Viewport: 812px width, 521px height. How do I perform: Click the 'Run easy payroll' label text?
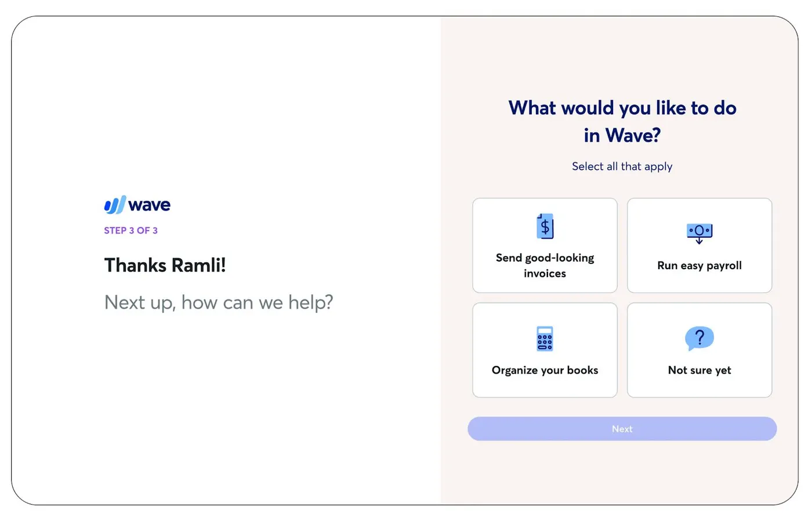click(x=699, y=265)
